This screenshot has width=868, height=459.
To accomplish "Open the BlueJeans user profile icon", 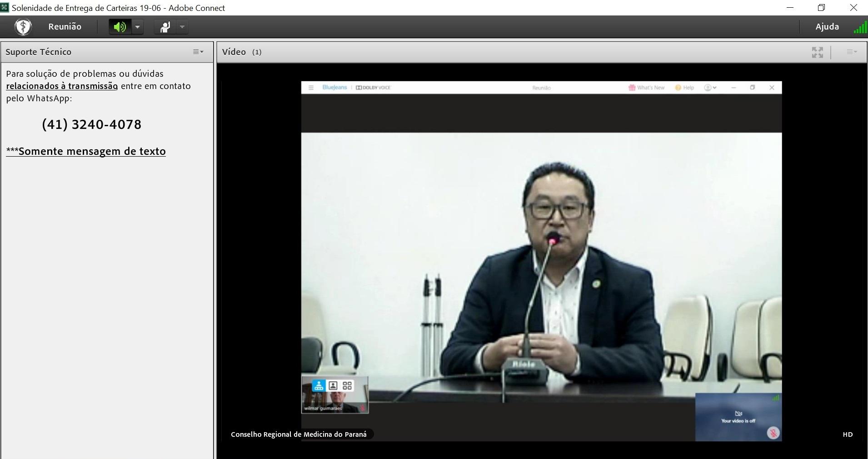I will [710, 88].
